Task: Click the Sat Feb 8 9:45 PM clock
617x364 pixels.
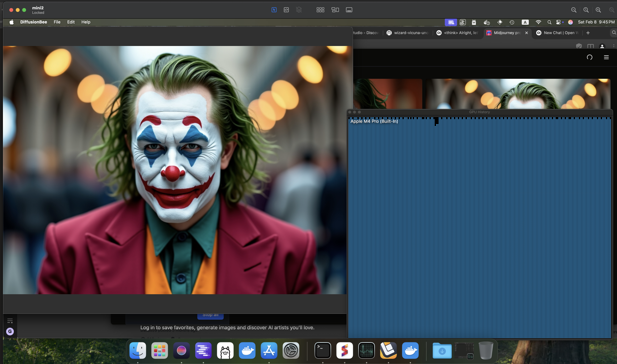Action: point(596,22)
